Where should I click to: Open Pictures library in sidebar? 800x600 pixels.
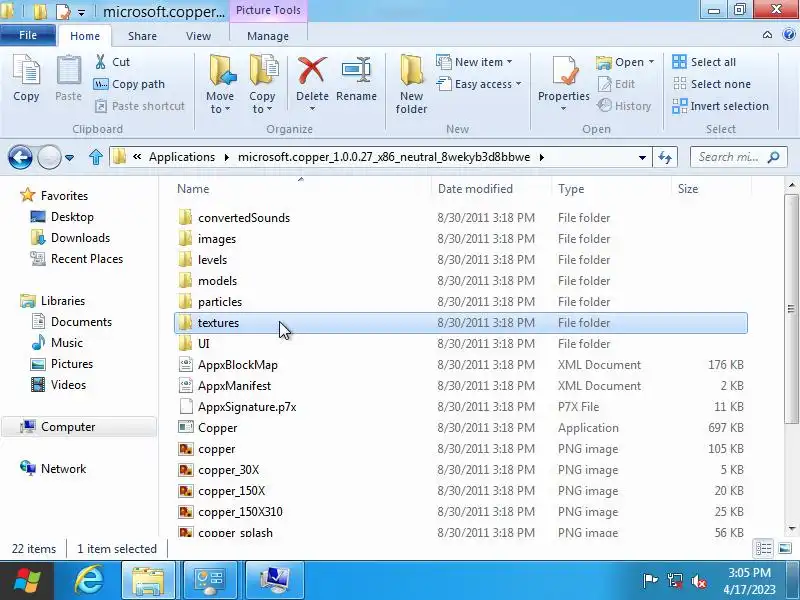pos(62,364)
